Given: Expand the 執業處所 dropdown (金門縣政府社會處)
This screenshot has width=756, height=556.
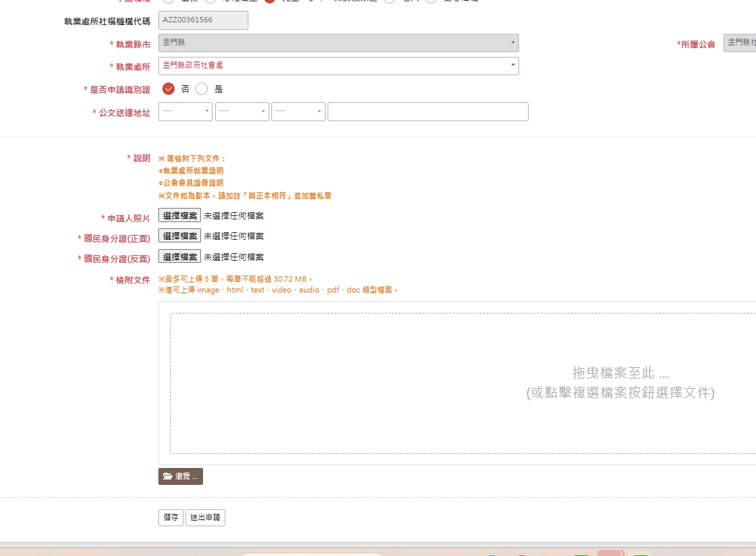Looking at the screenshot, I should coord(338,66).
